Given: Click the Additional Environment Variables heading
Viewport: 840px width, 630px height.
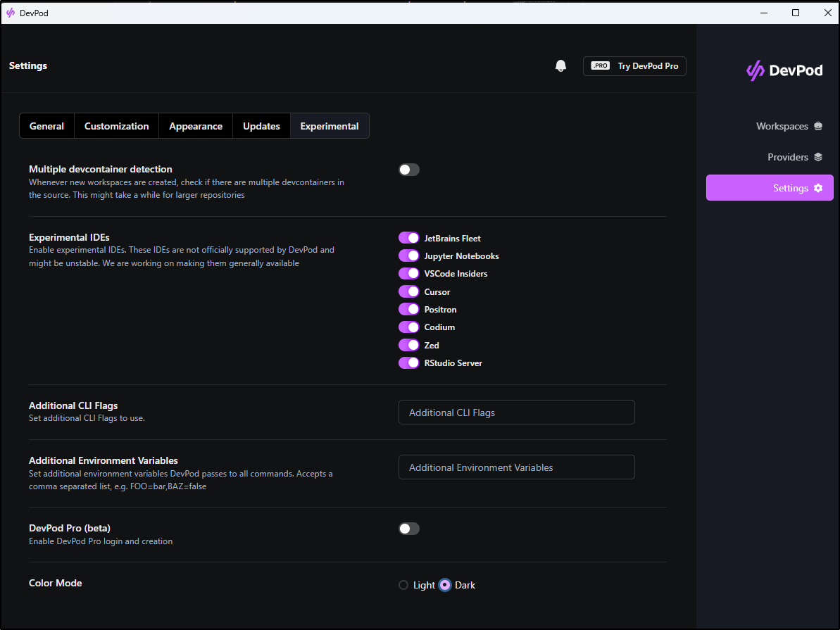Looking at the screenshot, I should (104, 461).
